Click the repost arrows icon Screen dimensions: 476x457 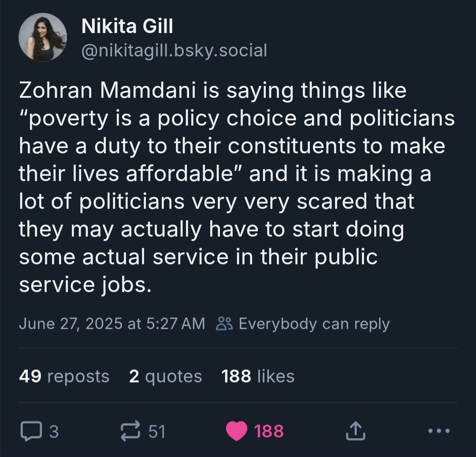pyautogui.click(x=131, y=431)
